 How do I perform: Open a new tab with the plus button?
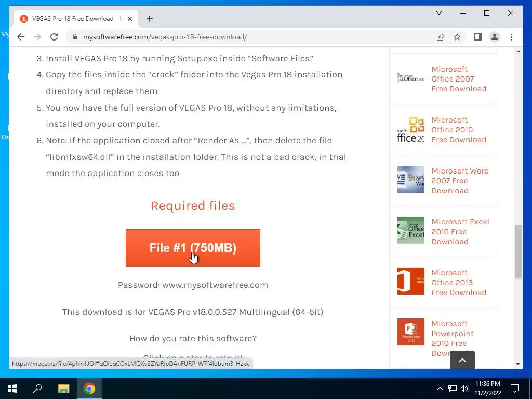pyautogui.click(x=149, y=19)
